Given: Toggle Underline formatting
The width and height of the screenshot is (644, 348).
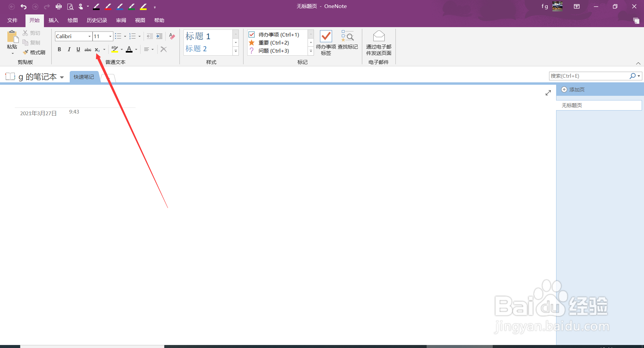Looking at the screenshot, I should click(78, 49).
